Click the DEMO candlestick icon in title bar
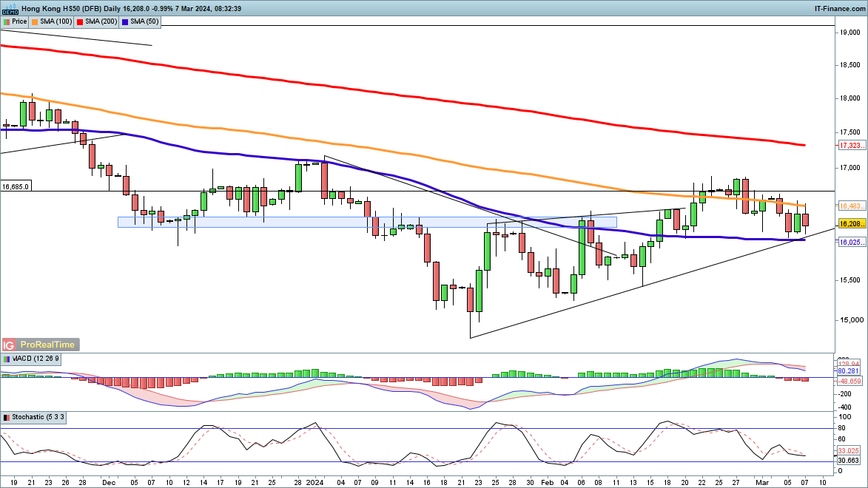 click(x=10, y=8)
